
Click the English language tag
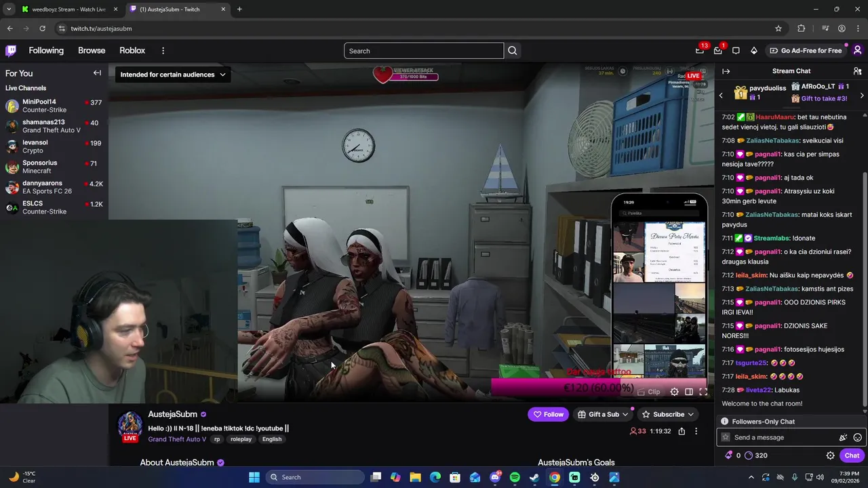(272, 439)
